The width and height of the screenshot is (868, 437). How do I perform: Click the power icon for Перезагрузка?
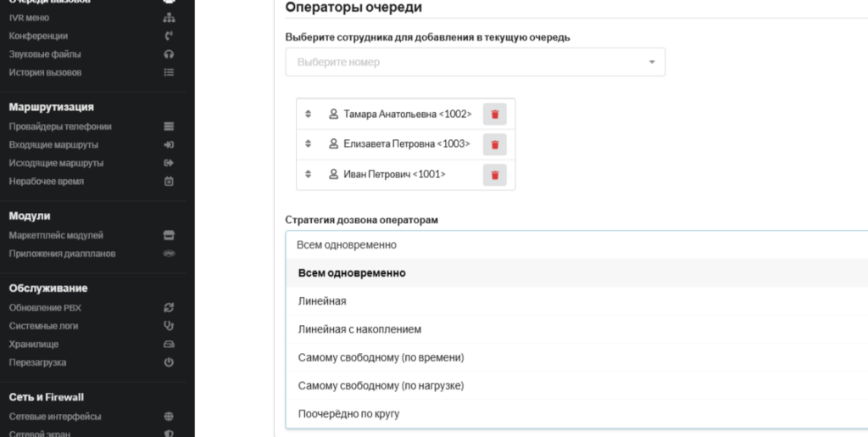click(x=169, y=363)
